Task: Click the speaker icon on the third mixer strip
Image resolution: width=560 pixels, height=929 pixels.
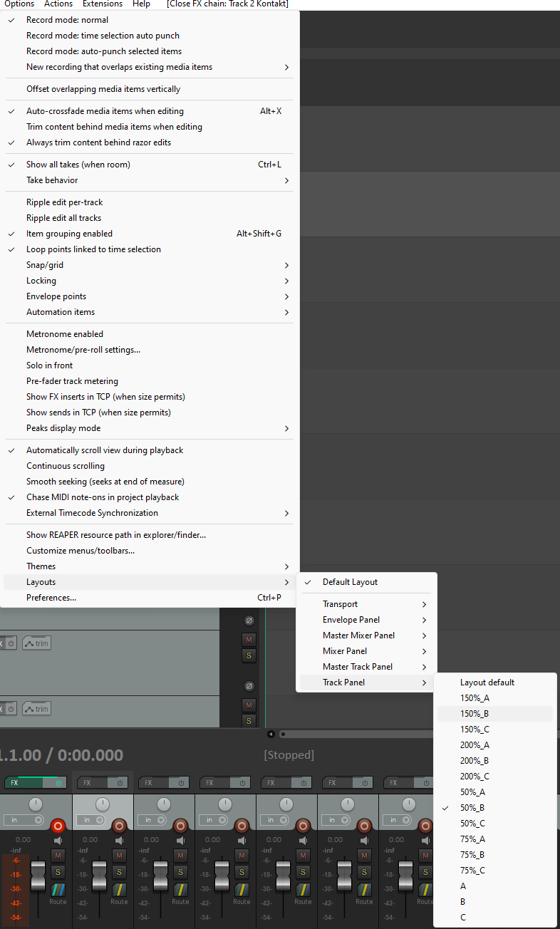Action: 181,841
